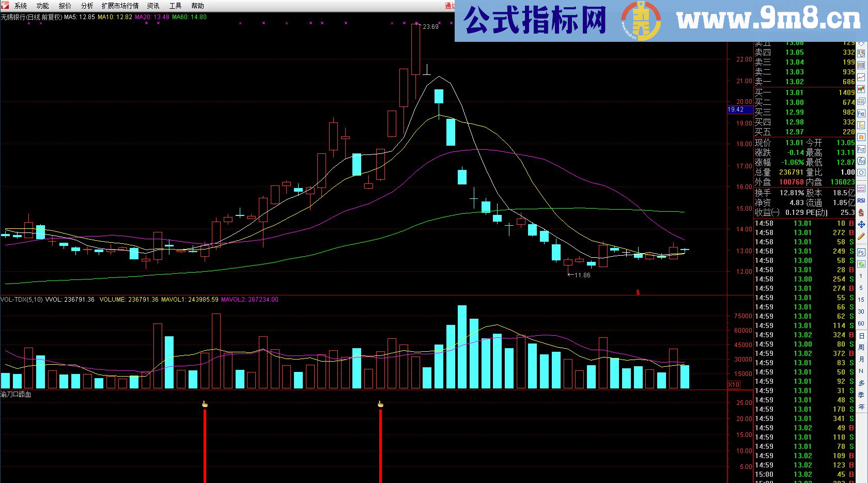Image resolution: width=868 pixels, height=483 pixels.
Task: Click the F12 sidebar icon
Action: pos(861,149)
